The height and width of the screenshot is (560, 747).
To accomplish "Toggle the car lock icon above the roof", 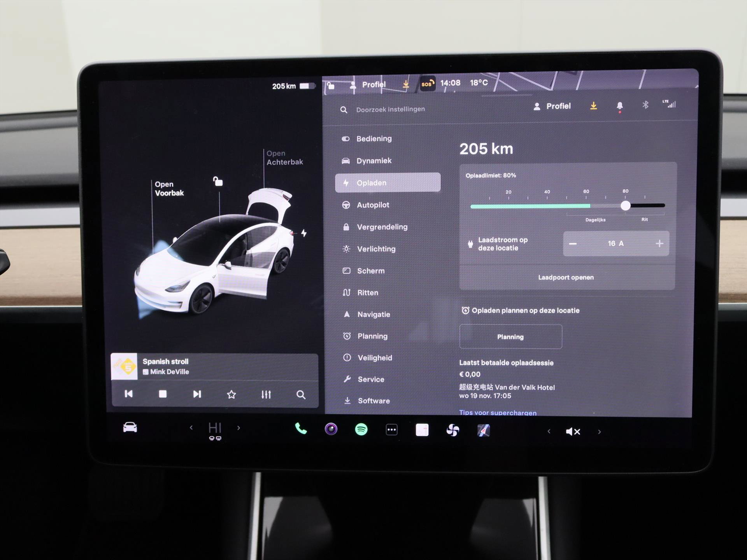I will click(218, 181).
